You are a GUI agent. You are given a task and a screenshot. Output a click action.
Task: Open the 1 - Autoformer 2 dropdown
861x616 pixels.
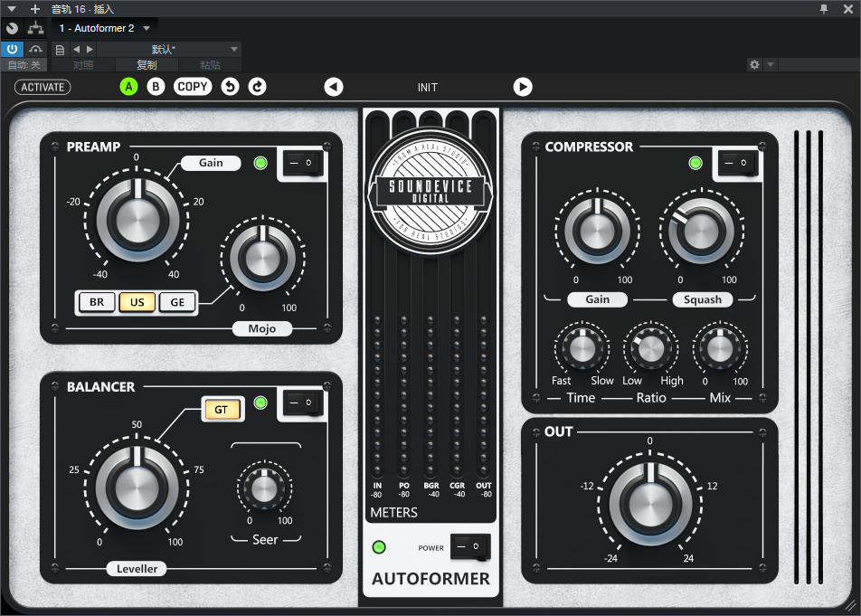click(x=104, y=28)
